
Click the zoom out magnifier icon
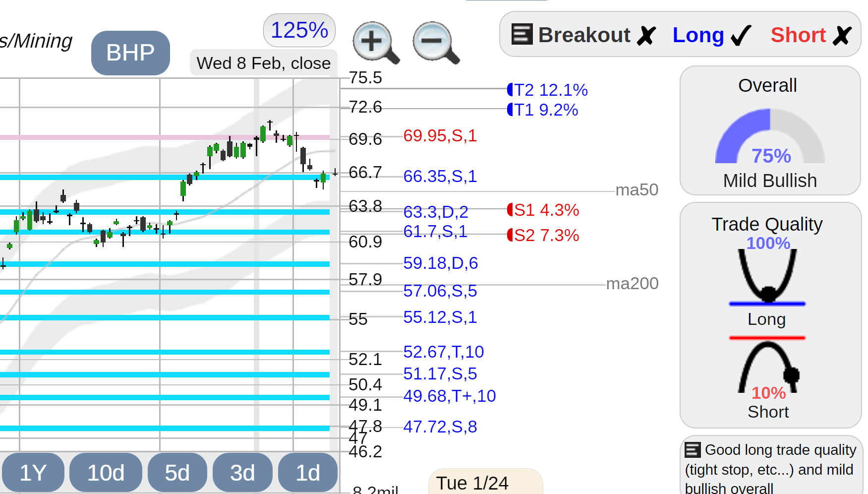tap(436, 43)
